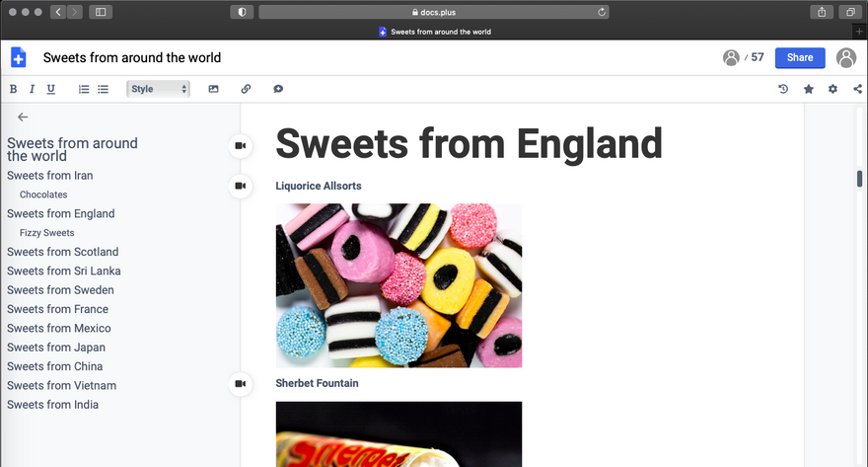View the 57 online users

[x=744, y=57]
